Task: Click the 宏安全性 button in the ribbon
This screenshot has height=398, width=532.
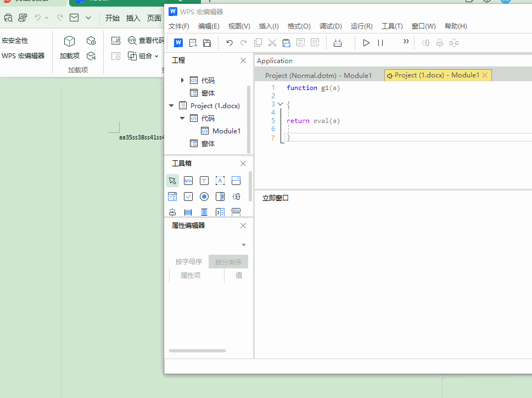Action: click(15, 41)
